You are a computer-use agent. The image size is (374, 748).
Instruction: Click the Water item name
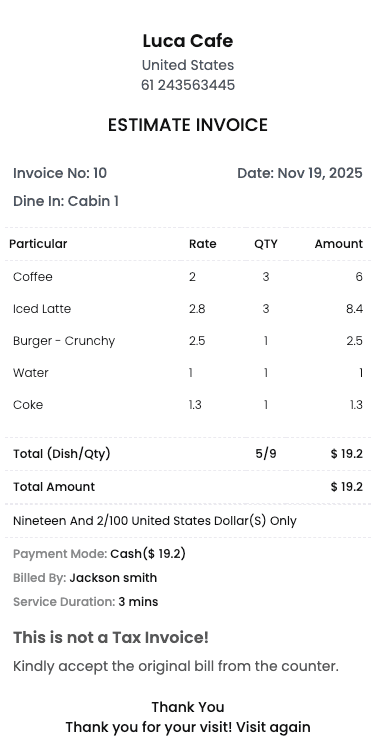click(31, 373)
